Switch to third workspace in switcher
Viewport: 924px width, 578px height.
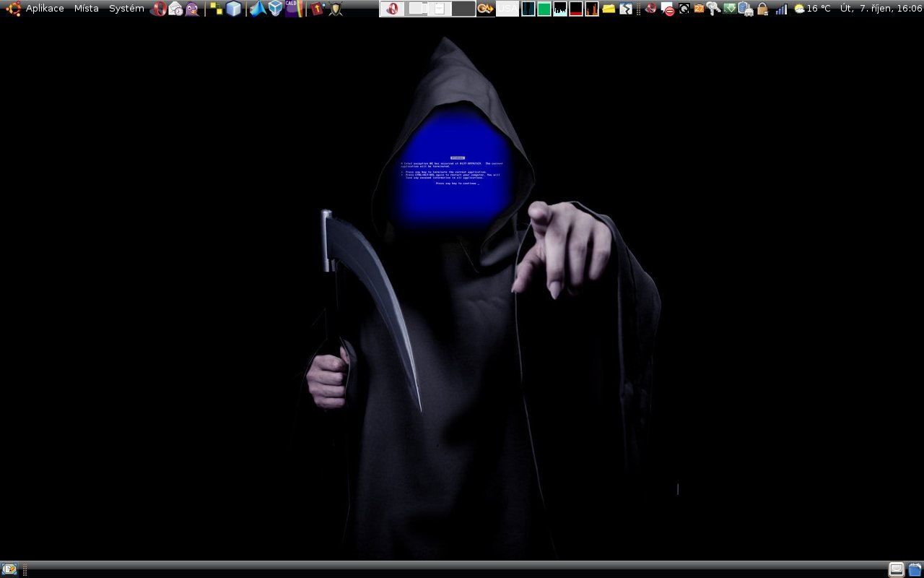tap(440, 9)
